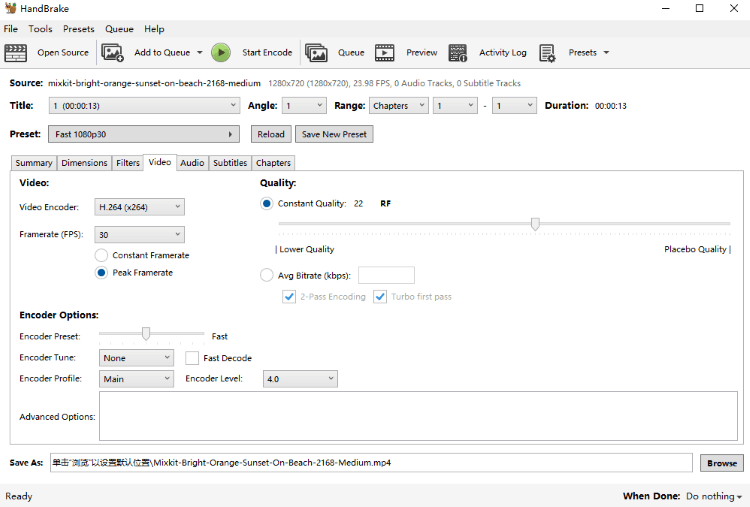Click the Advanced Options text box
The height and width of the screenshot is (507, 750).
point(418,416)
